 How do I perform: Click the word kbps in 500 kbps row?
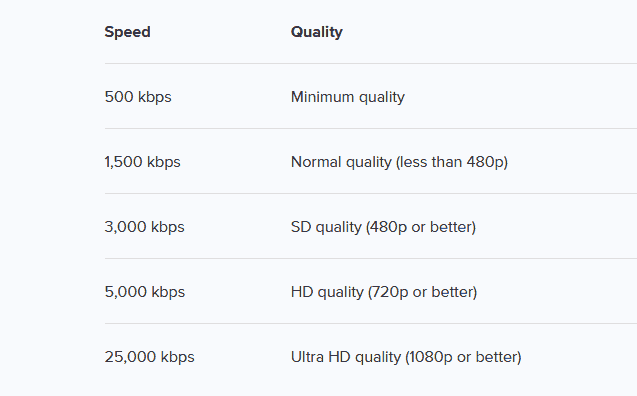coord(155,97)
